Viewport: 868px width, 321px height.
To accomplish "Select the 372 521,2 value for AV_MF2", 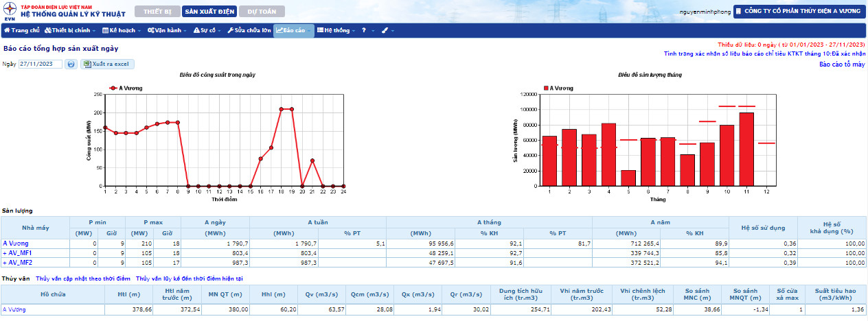I will tap(626, 262).
